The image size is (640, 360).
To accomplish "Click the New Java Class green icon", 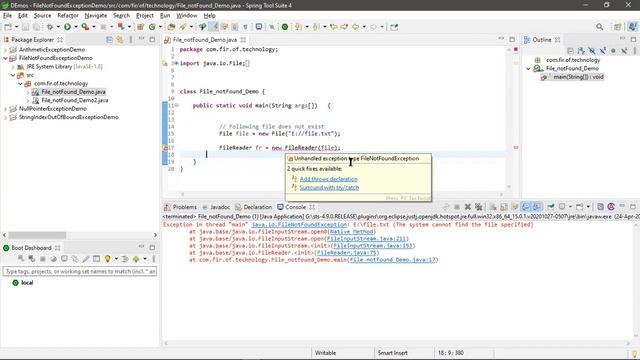I will pyautogui.click(x=152, y=27).
